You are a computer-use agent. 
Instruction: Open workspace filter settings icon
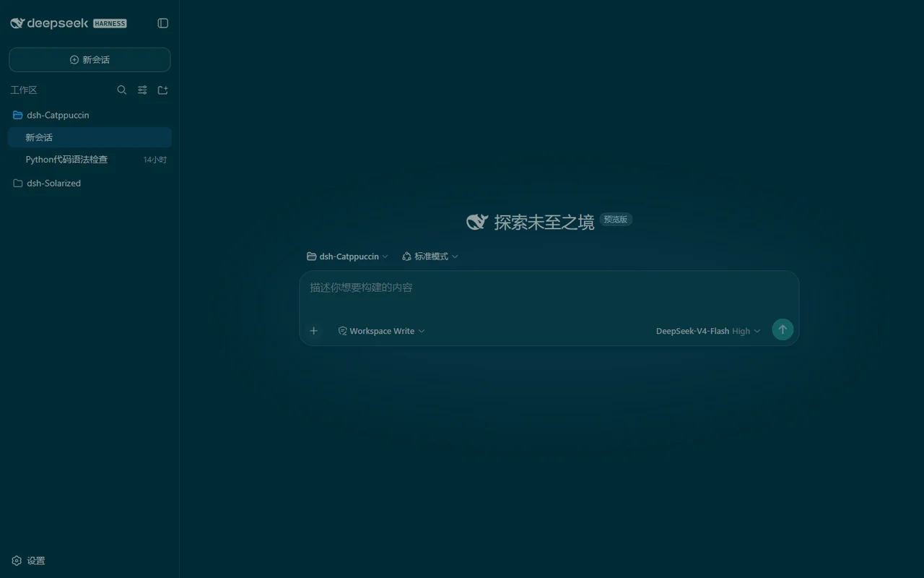tap(142, 90)
